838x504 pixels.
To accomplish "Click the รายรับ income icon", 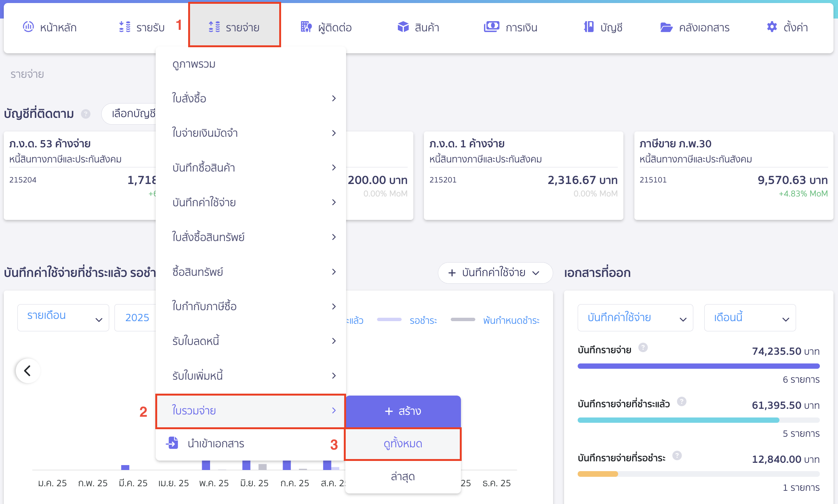I will 125,27.
